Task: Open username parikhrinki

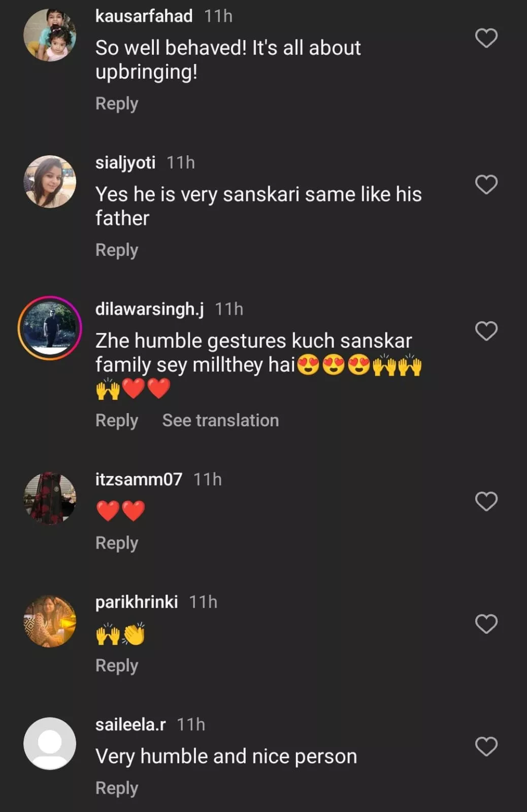Action: (137, 602)
